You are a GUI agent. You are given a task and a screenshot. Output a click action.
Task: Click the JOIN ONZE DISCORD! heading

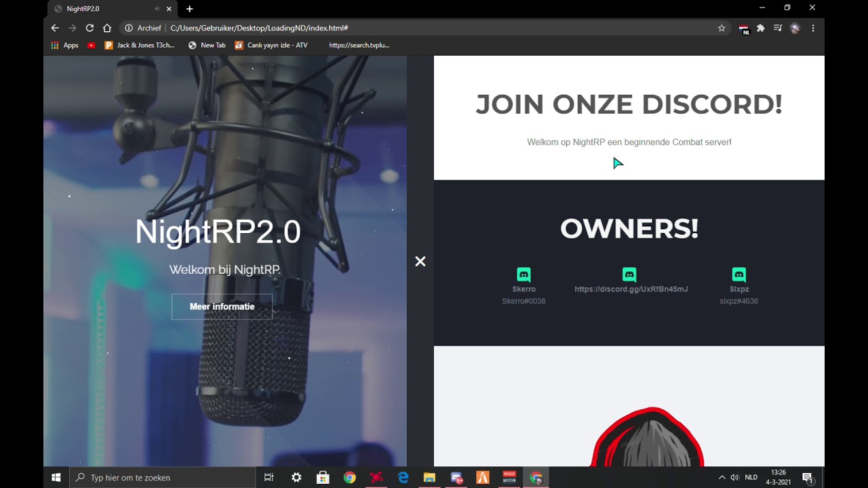click(x=629, y=104)
